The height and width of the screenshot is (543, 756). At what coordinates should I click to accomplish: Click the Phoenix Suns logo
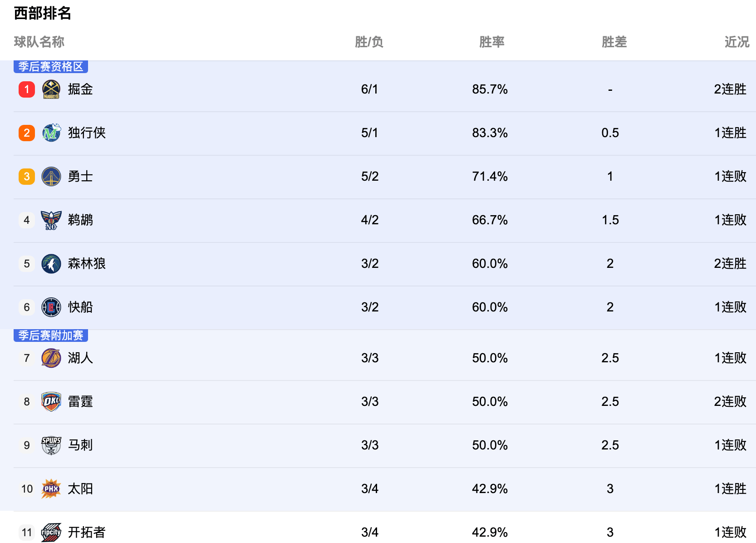pos(51,489)
